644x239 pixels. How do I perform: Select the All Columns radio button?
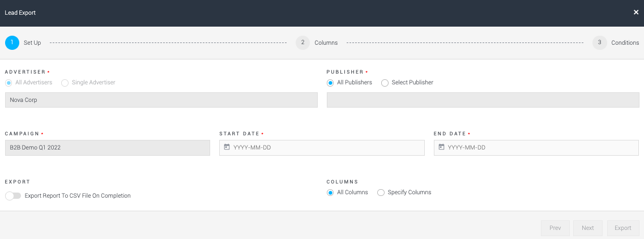[x=330, y=193]
